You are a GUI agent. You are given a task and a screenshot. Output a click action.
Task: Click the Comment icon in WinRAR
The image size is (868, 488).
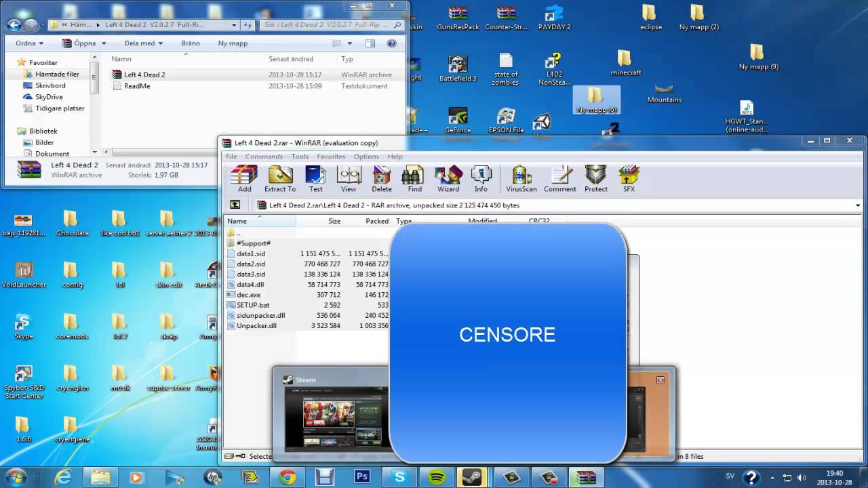pos(560,179)
